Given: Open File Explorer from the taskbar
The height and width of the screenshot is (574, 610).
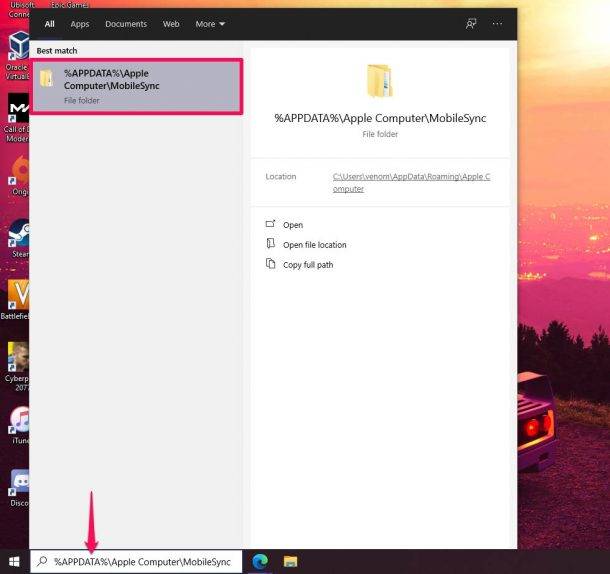Looking at the screenshot, I should click(x=290, y=562).
